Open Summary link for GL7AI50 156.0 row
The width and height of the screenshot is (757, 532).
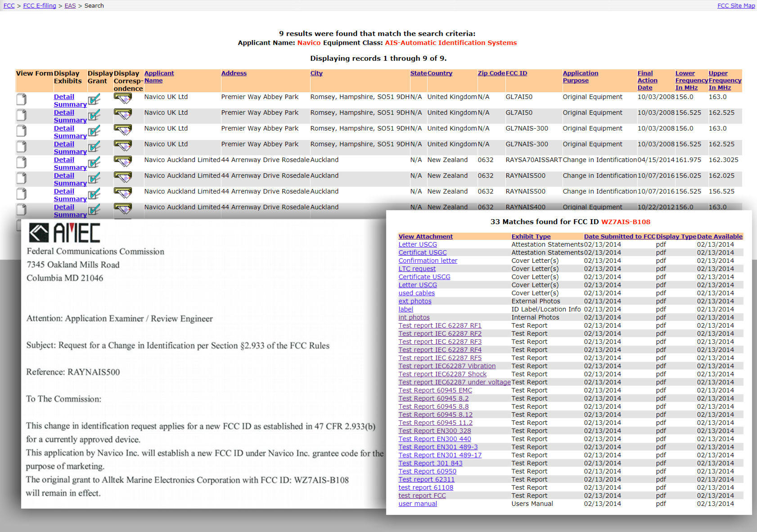70,104
